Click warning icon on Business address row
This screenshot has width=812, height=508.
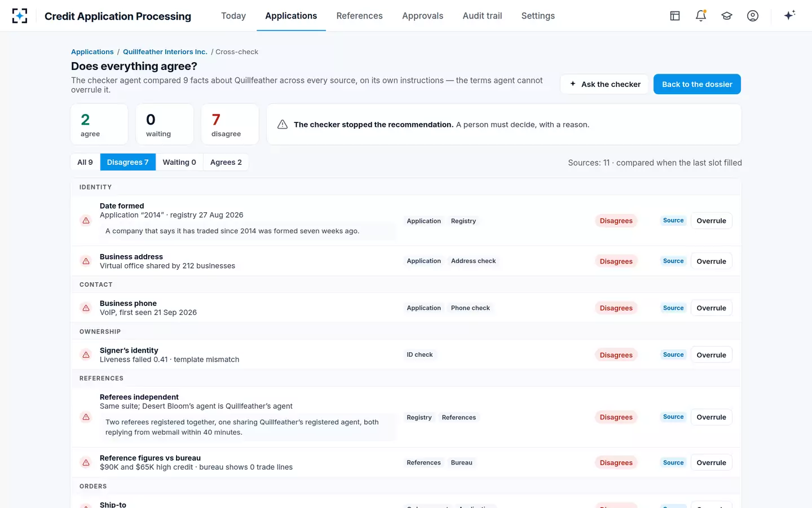click(86, 261)
